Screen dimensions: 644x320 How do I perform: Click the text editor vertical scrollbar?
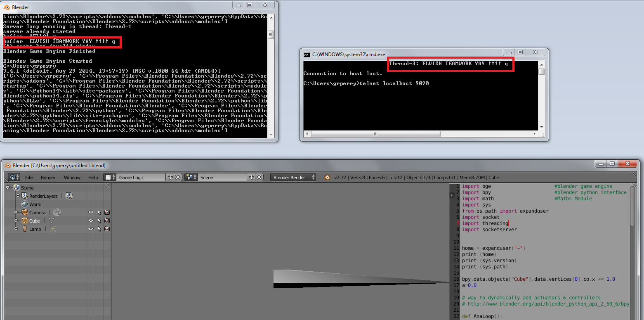tap(632, 206)
